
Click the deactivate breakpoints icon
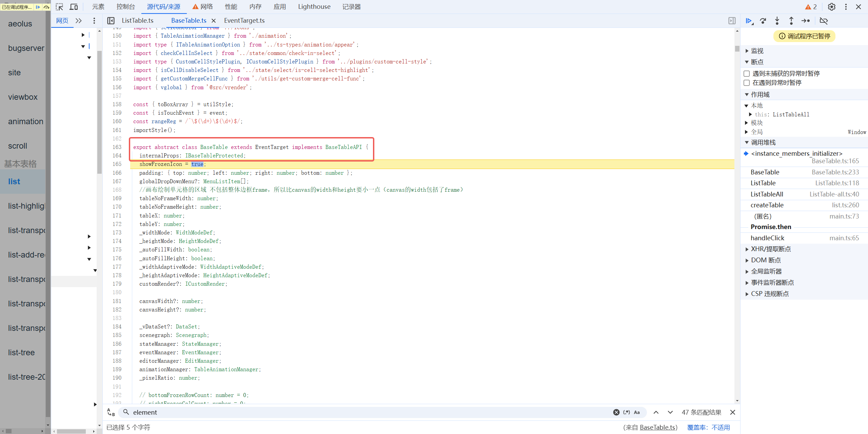tap(824, 21)
